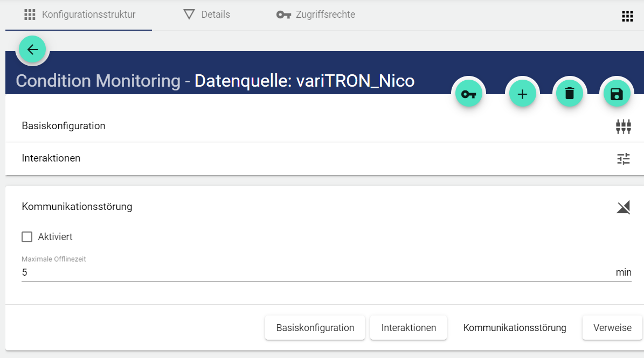Image resolution: width=644 pixels, height=358 pixels.
Task: Go to the Verweise section button
Action: [612, 328]
